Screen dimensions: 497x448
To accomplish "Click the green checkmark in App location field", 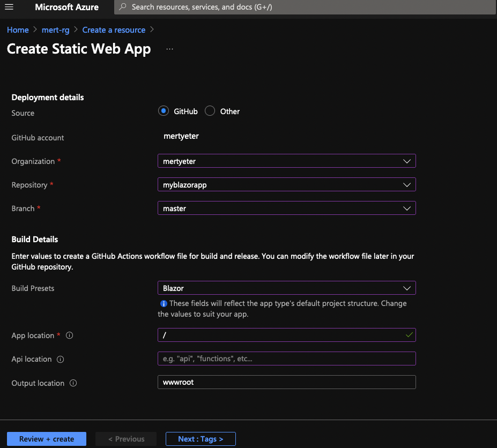I will pos(409,334).
